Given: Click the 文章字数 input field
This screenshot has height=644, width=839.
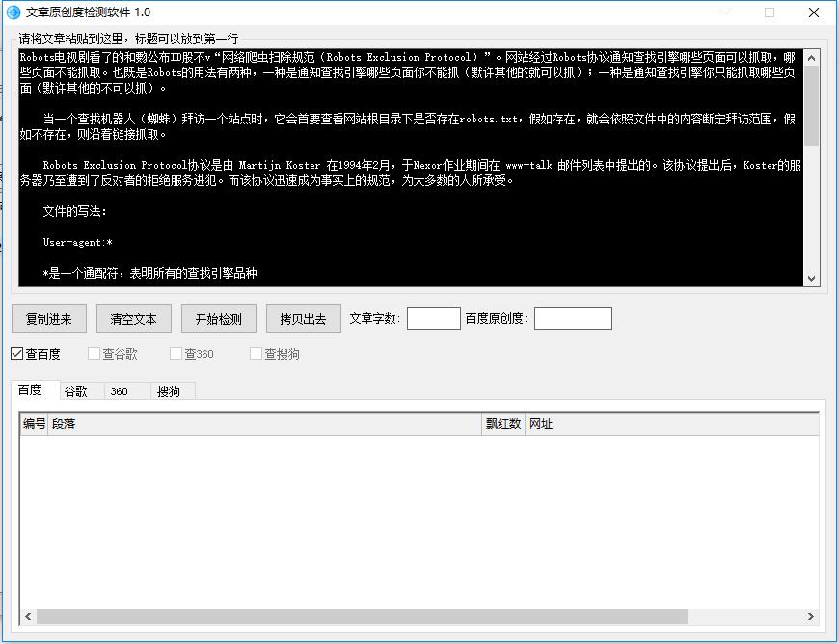Looking at the screenshot, I should [x=433, y=318].
